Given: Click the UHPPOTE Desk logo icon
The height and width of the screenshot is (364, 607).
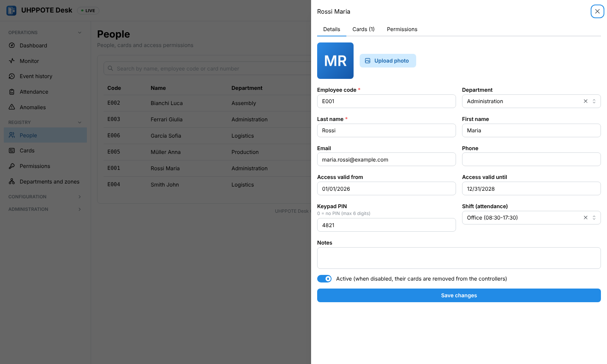Looking at the screenshot, I should pyautogui.click(x=11, y=11).
